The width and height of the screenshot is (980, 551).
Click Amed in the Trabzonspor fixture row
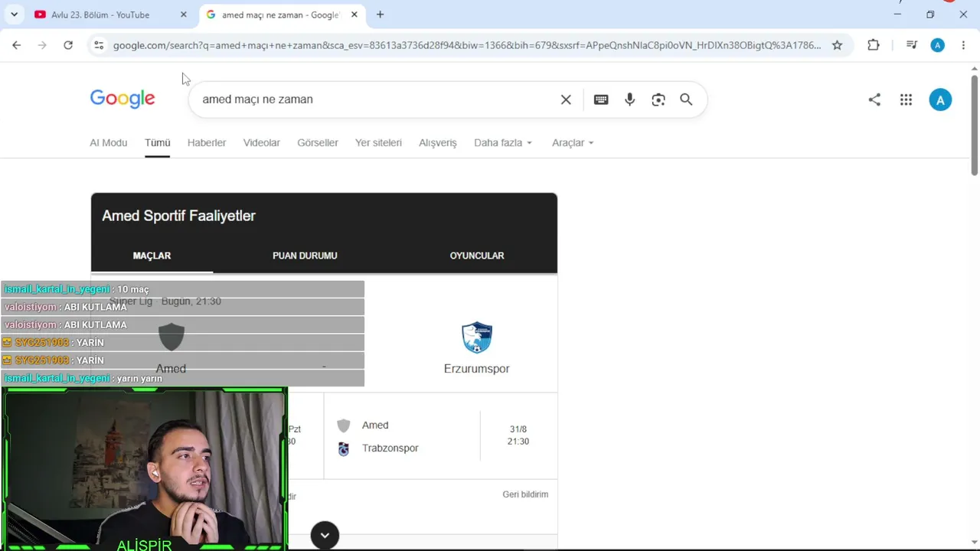(375, 425)
